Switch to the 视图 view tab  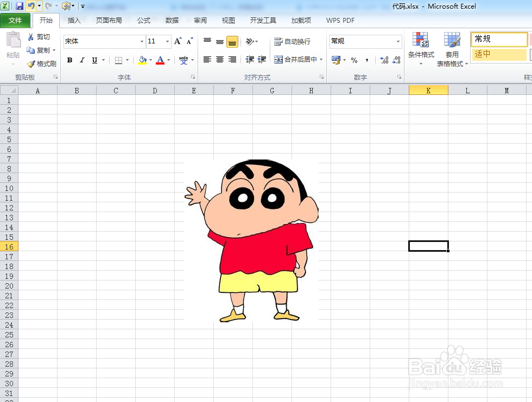click(x=229, y=20)
